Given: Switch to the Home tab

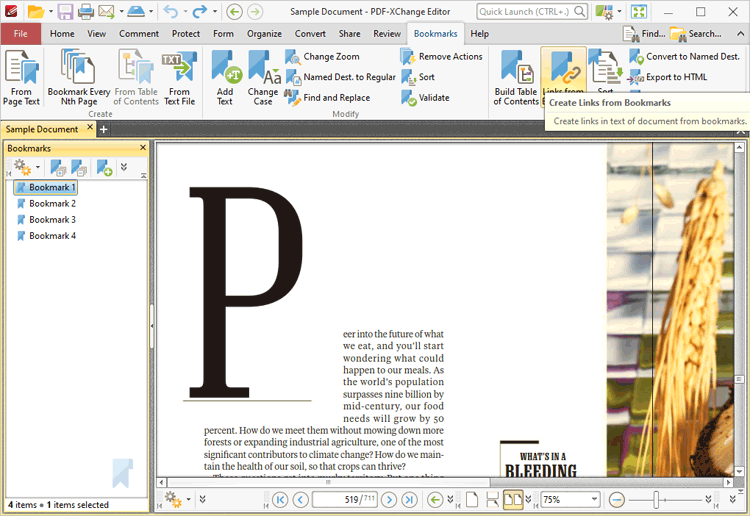Looking at the screenshot, I should [x=62, y=33].
